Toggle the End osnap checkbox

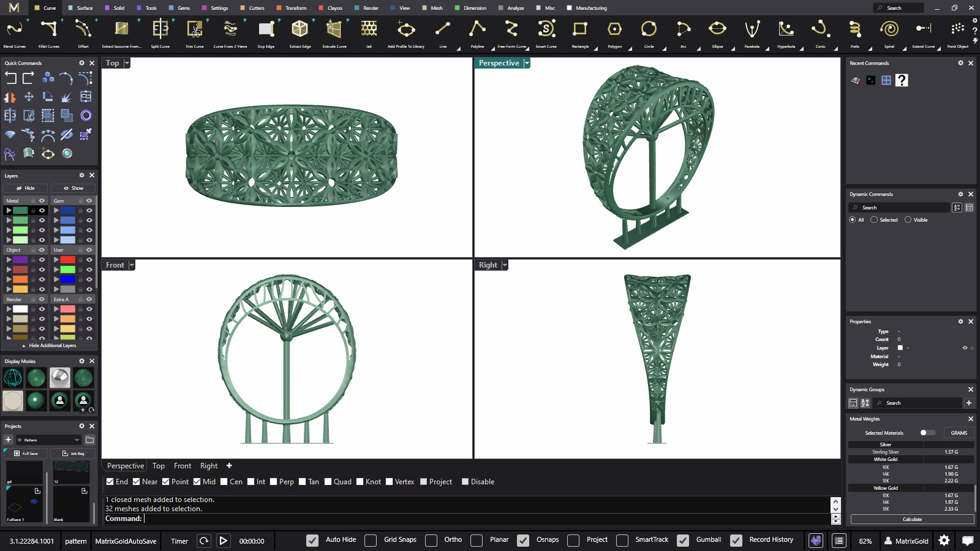click(x=110, y=482)
